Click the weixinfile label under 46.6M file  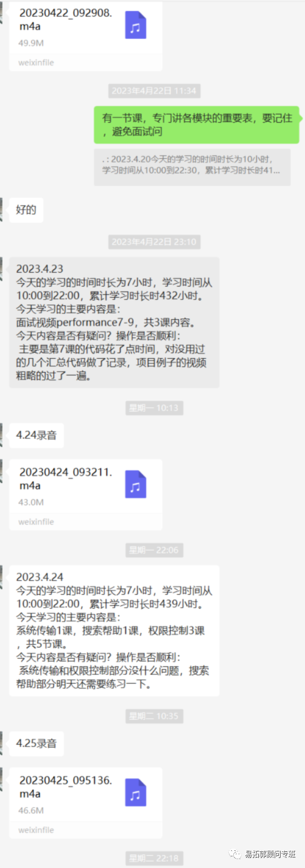36,830
